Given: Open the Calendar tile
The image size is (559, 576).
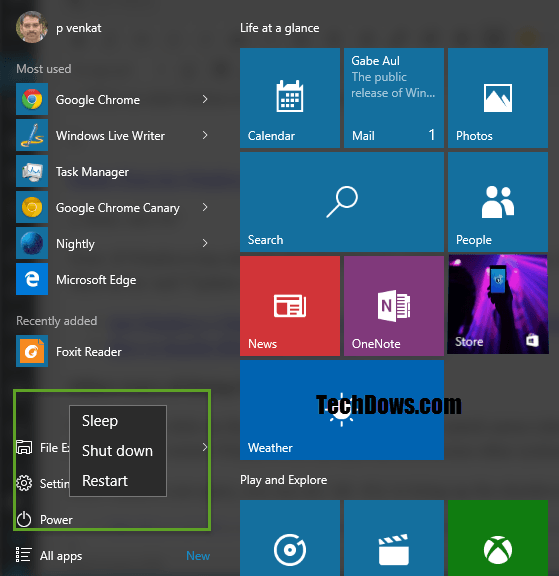Looking at the screenshot, I should tap(290, 98).
